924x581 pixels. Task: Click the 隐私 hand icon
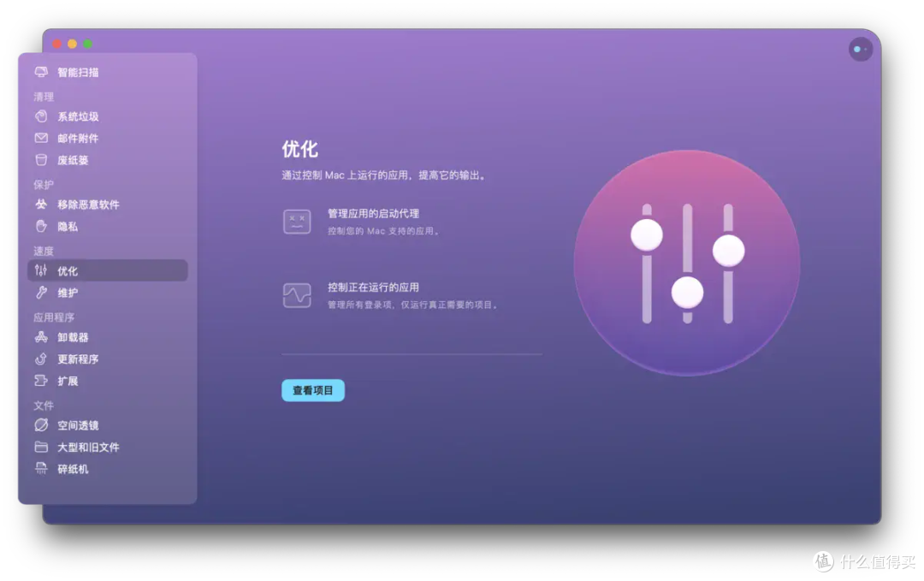pos(41,226)
